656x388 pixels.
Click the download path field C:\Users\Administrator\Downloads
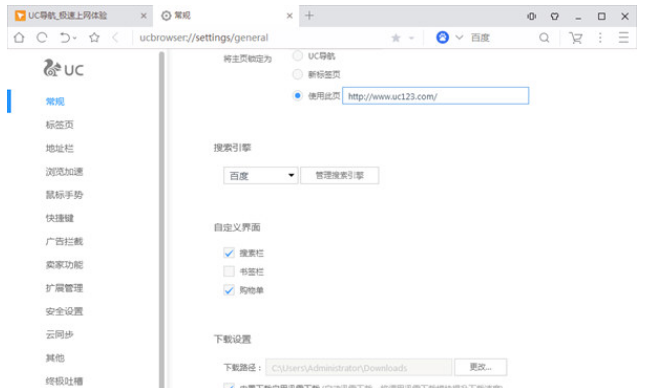tap(359, 367)
